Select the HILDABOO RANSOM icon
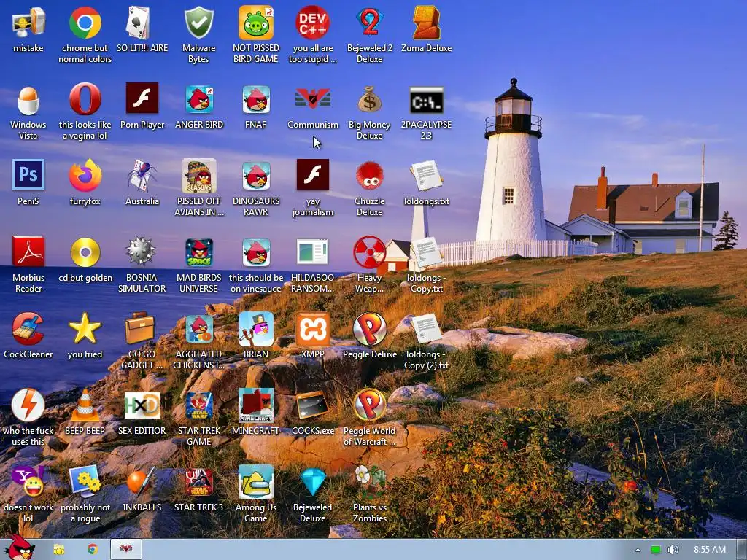747x560 pixels. tap(312, 252)
